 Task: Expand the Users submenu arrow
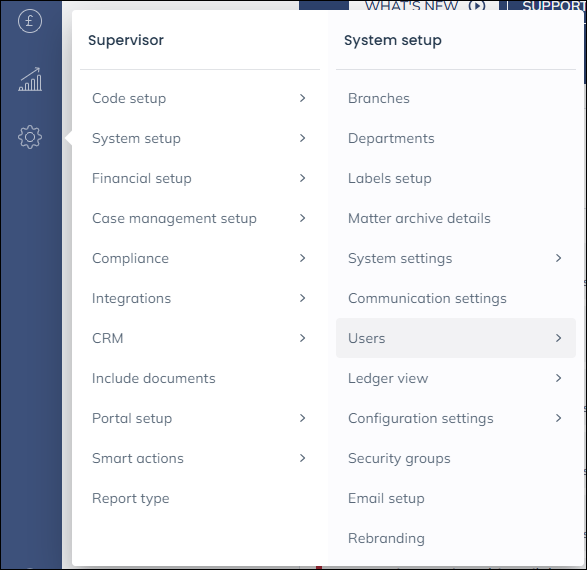559,338
